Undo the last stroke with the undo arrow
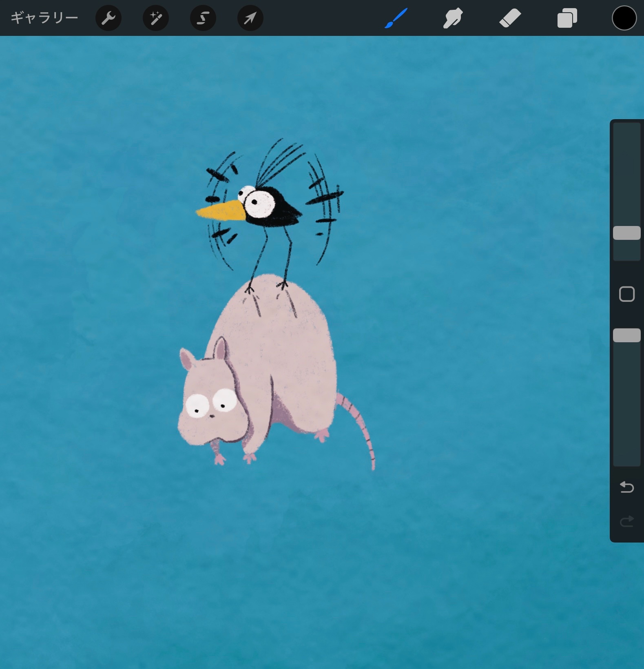The width and height of the screenshot is (644, 669). 626,487
